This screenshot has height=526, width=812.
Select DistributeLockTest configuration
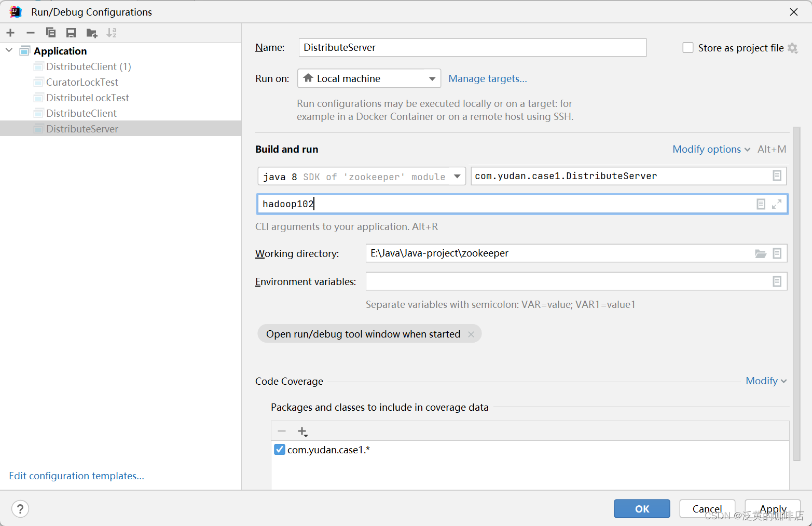point(88,98)
